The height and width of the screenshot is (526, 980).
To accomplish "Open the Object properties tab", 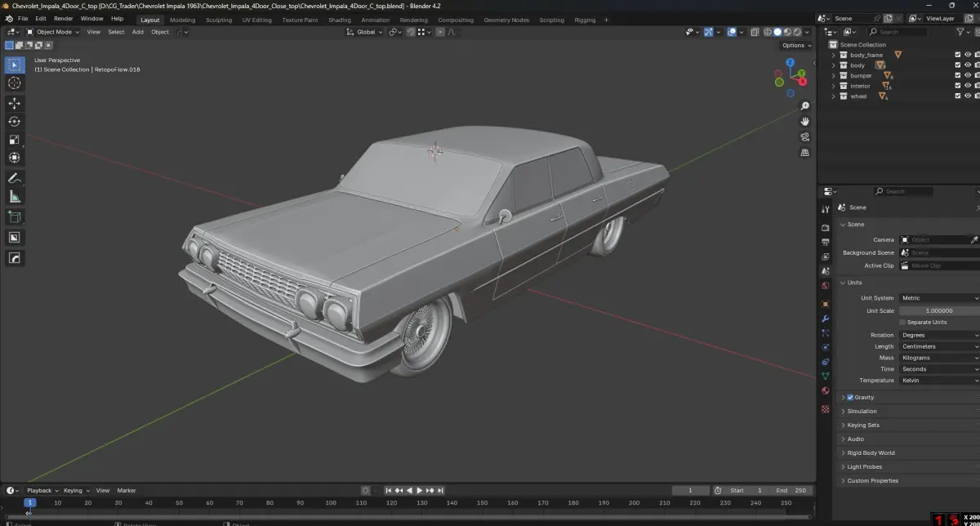I will pyautogui.click(x=826, y=304).
